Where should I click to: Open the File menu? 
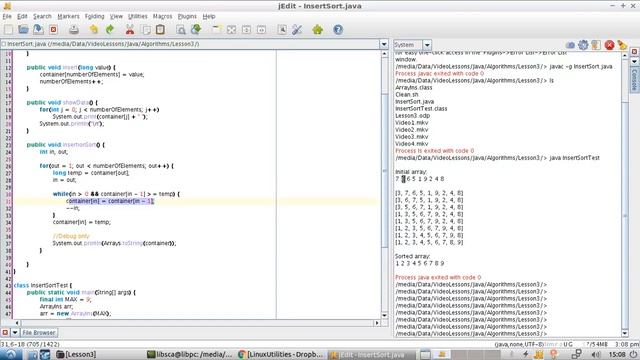[x=7, y=16]
